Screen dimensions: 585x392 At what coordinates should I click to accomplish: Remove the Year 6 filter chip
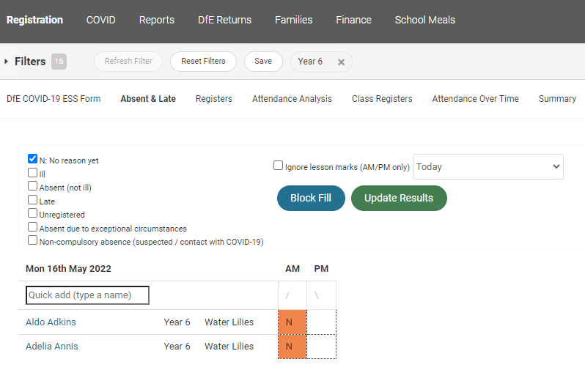(341, 62)
